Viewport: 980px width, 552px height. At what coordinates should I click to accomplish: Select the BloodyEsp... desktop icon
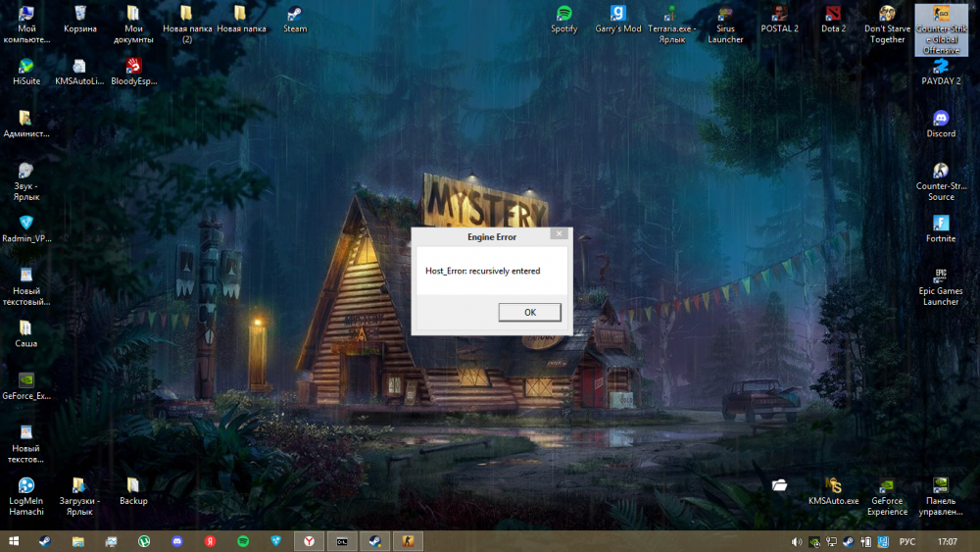[133, 72]
